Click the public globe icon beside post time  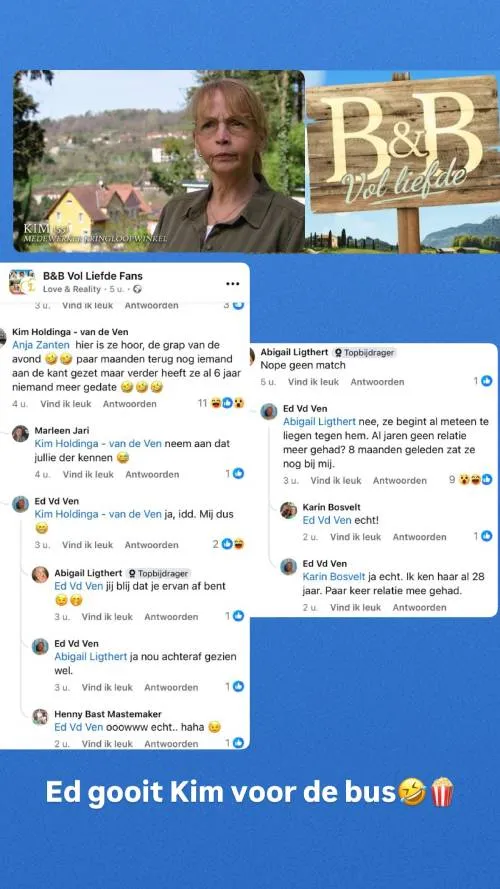pos(137,289)
